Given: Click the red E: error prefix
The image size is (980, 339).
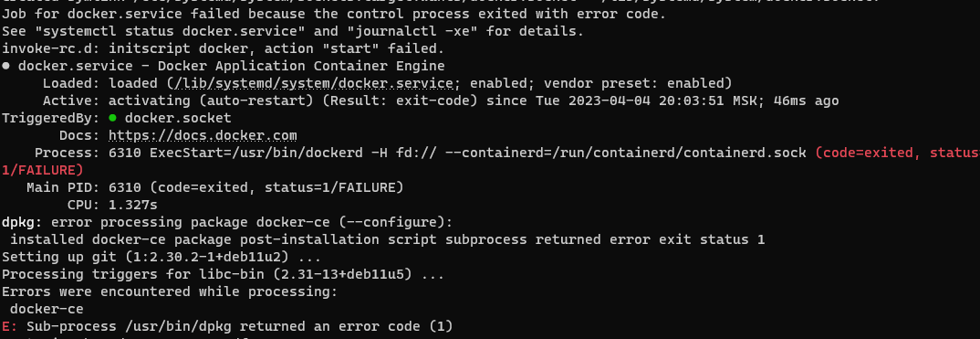Looking at the screenshot, I should click(x=10, y=326).
